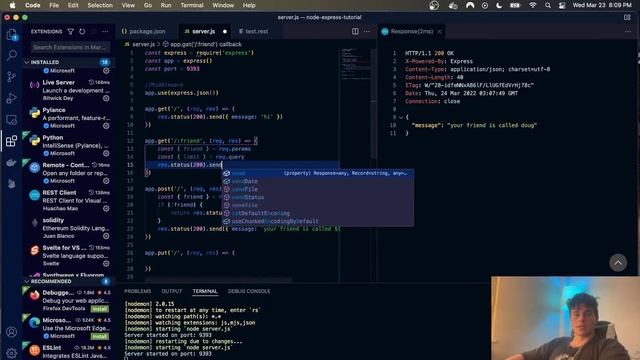Install the Microsoft Edge Tools extension

(100, 336)
